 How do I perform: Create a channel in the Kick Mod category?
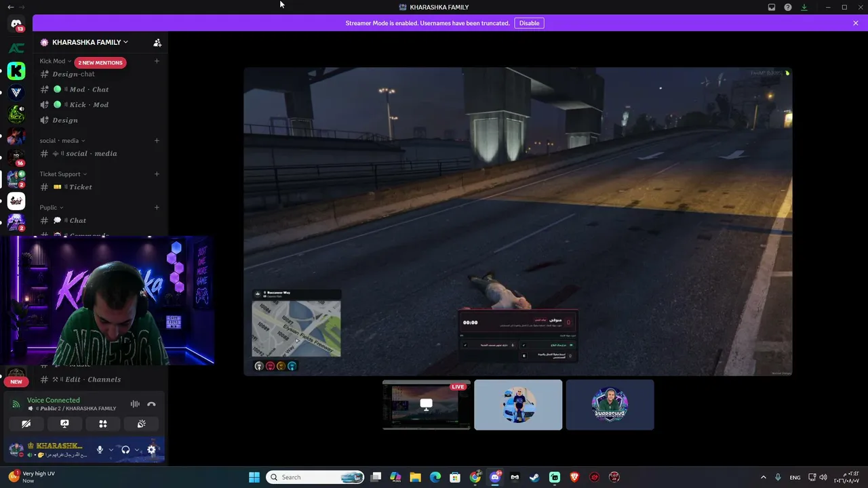[157, 61]
